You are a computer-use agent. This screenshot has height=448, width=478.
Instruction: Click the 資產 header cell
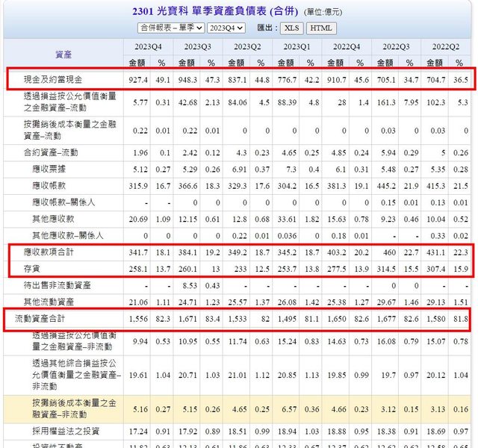[63, 55]
